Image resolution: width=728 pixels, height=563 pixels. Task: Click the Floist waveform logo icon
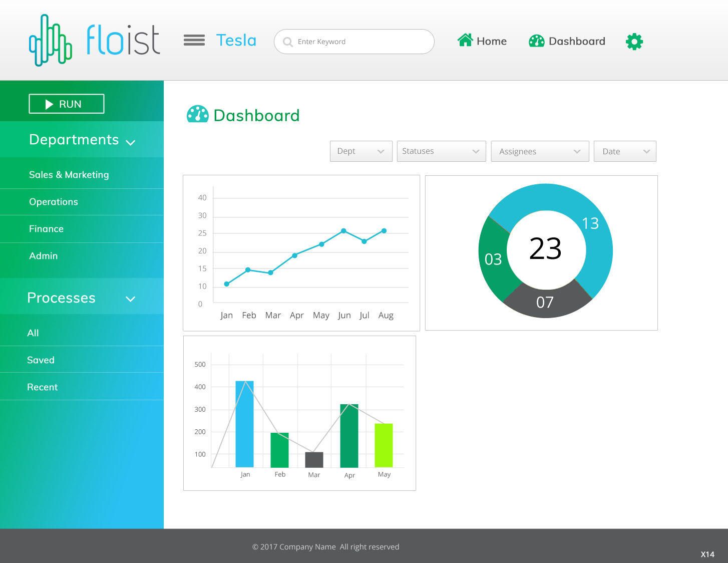point(50,41)
